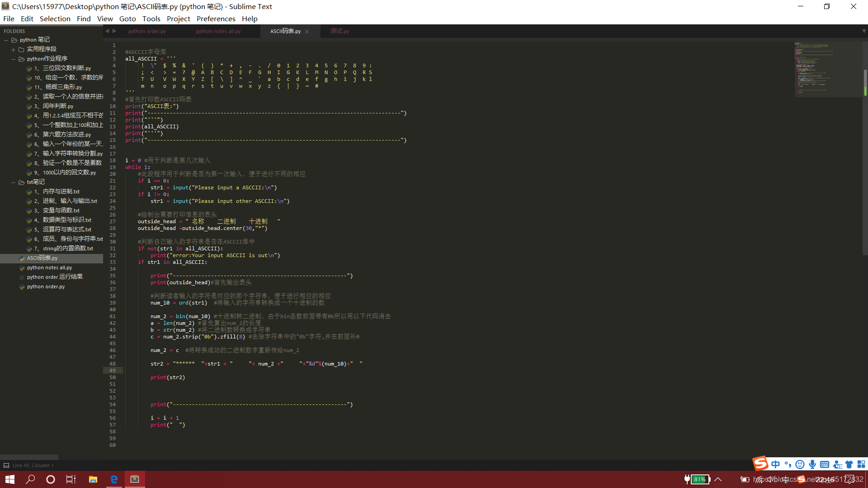Image resolution: width=868 pixels, height=488 pixels.
Task: Click the Sogou user account icon
Action: 838,465
